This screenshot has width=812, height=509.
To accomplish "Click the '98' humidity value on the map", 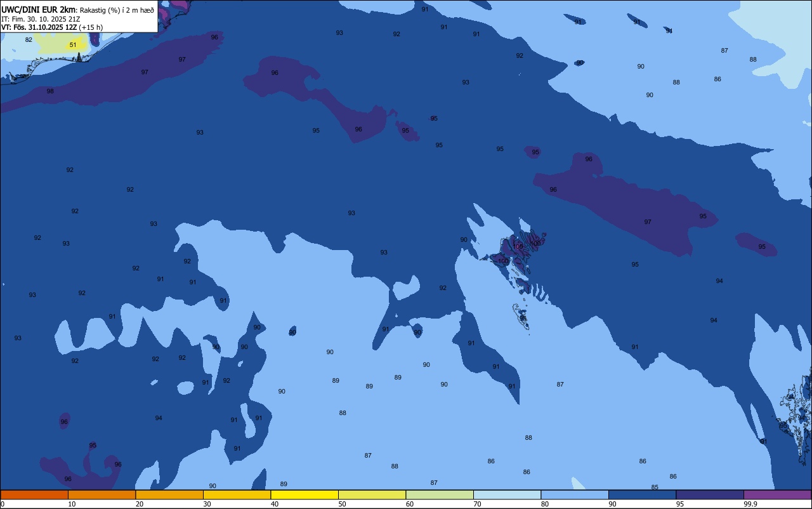I will click(x=50, y=91).
